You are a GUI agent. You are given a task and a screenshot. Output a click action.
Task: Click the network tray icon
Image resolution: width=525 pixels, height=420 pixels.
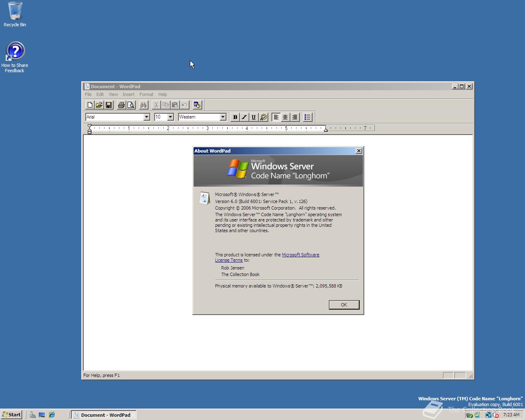(x=488, y=415)
